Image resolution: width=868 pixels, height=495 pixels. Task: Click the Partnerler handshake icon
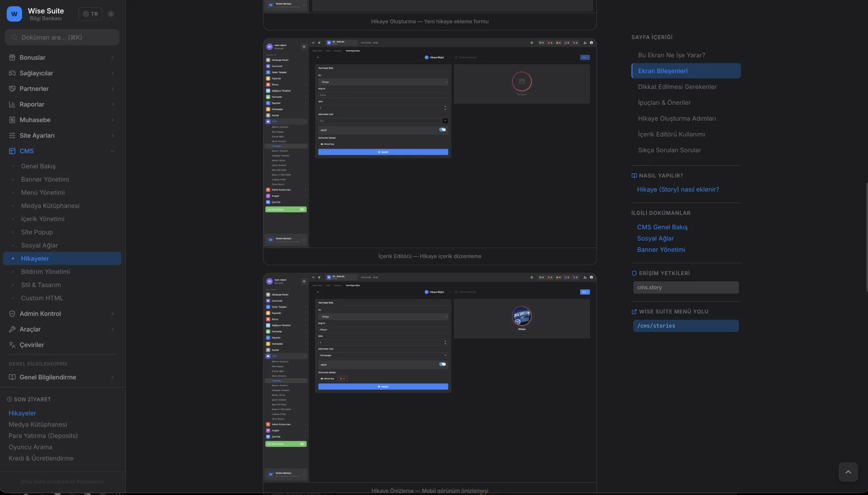(x=12, y=89)
